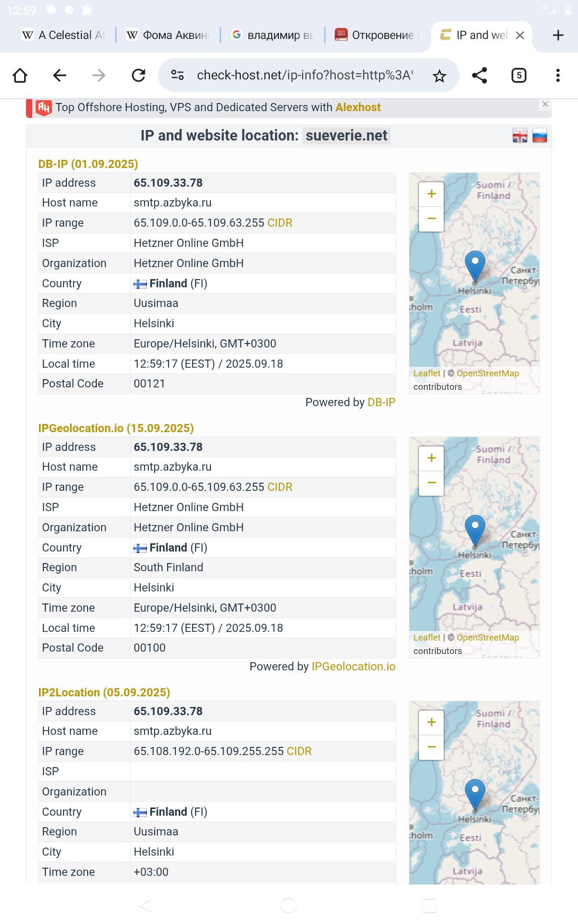
Task: View site information icon in address bar
Action: pos(177,76)
